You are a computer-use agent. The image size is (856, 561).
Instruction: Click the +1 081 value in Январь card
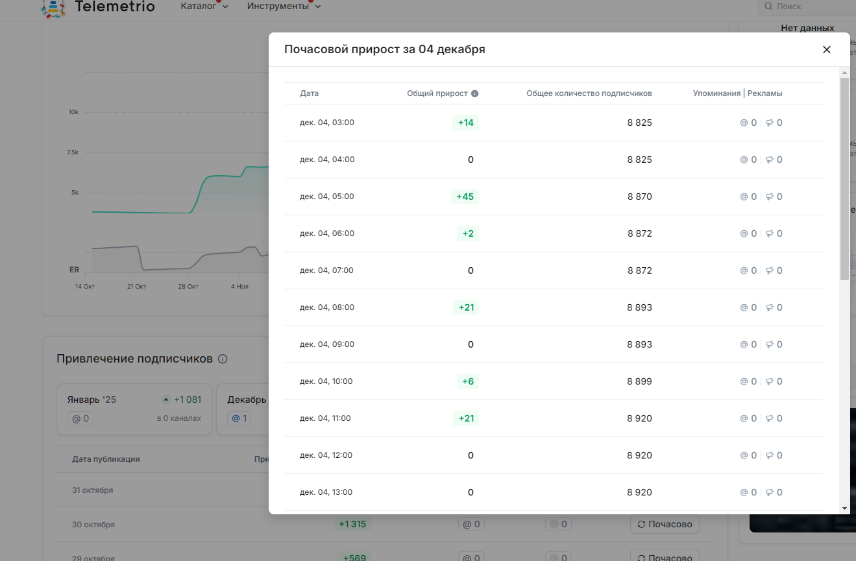click(187, 399)
